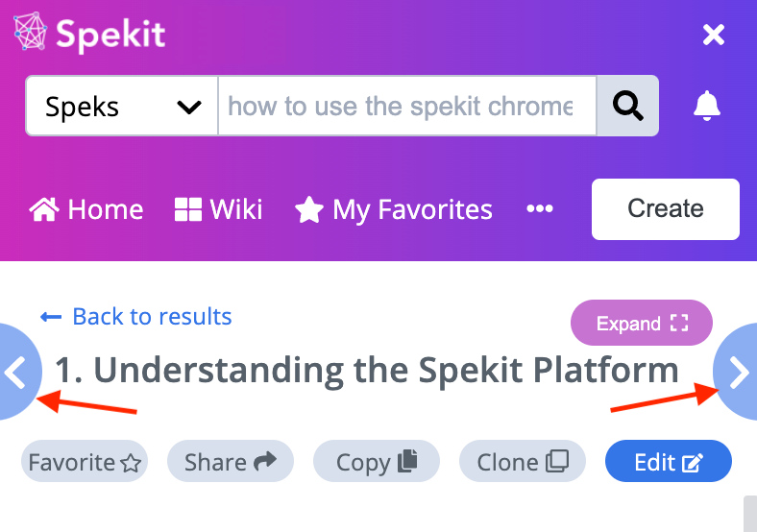Click into the search text field
757x532 pixels.
pos(407,106)
